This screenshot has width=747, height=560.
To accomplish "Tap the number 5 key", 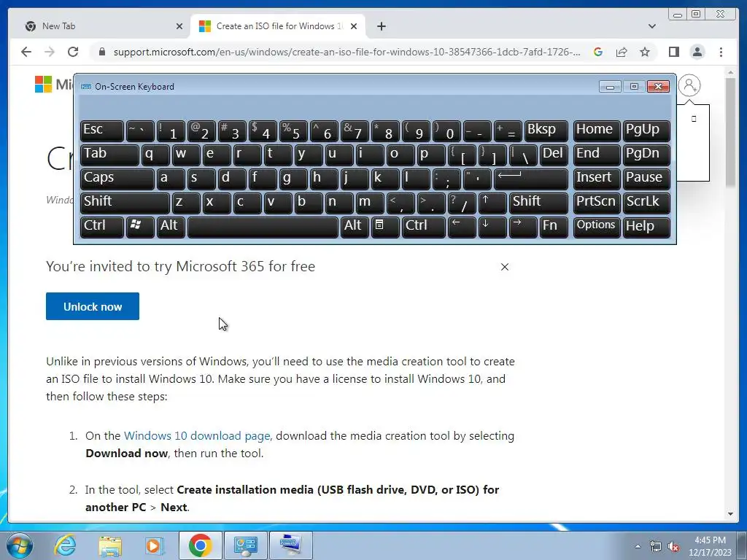I will click(293, 131).
